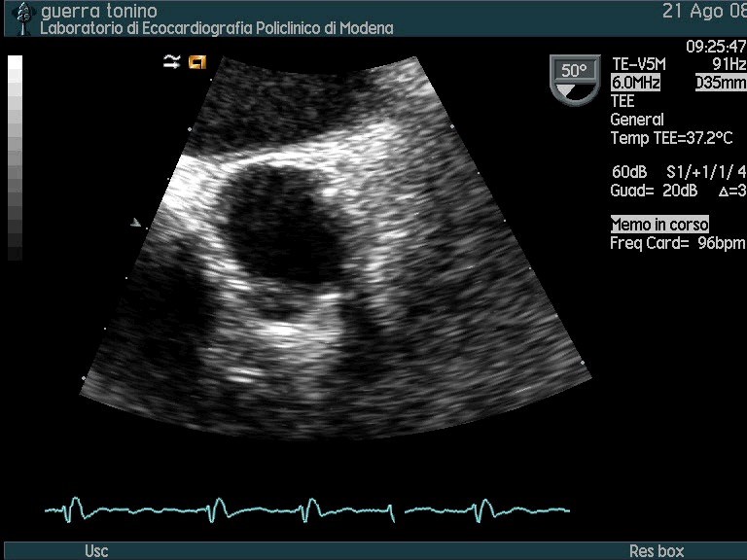The height and width of the screenshot is (560, 747).
Task: Click the patient name guerra tonino
Action: 98,12
